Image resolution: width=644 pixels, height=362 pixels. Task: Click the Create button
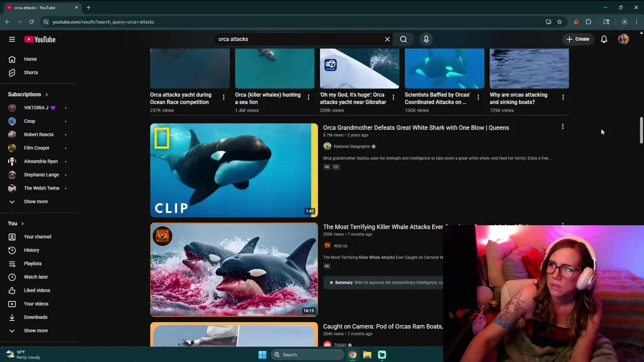tap(578, 39)
